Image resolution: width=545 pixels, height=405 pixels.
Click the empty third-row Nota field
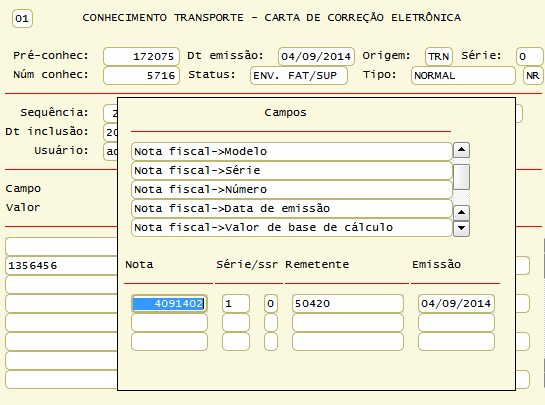[169, 341]
